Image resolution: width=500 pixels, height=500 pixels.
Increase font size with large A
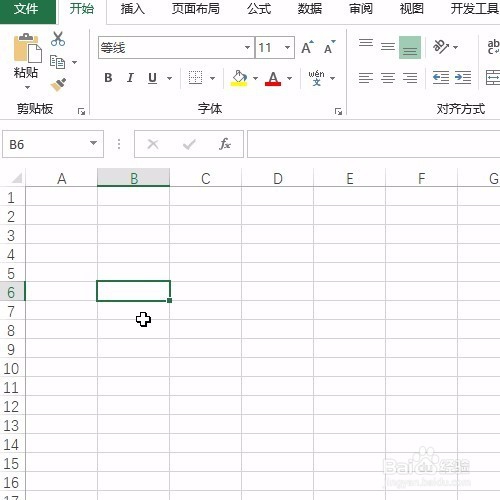[307, 47]
